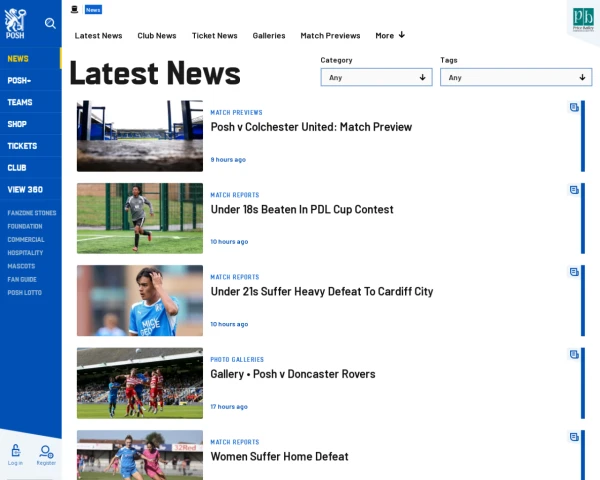Open Women Suffer Home Defeat headline

[x=279, y=456]
